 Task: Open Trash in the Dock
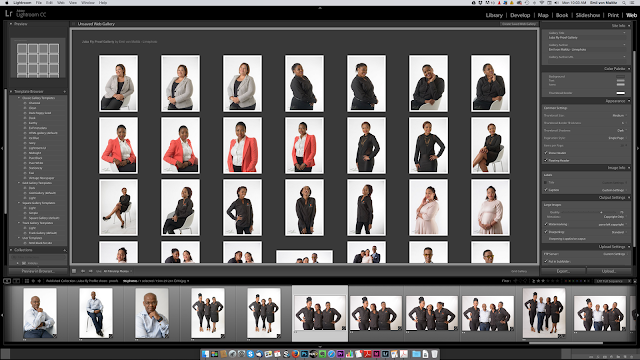pyautogui.click(x=434, y=354)
